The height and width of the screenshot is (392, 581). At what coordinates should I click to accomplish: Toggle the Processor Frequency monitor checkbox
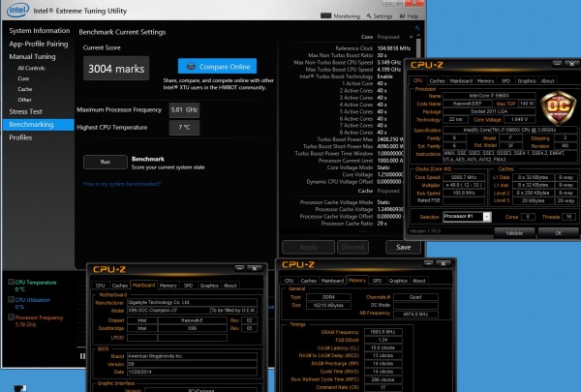[11, 317]
